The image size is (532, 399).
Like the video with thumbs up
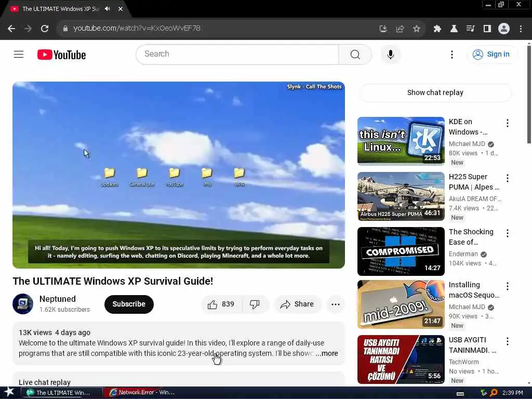tap(221, 304)
